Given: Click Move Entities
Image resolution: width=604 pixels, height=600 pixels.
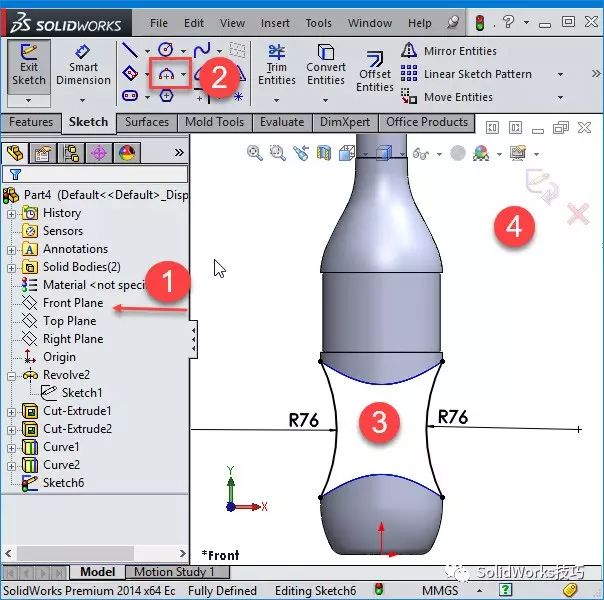Looking at the screenshot, I should point(447,97).
